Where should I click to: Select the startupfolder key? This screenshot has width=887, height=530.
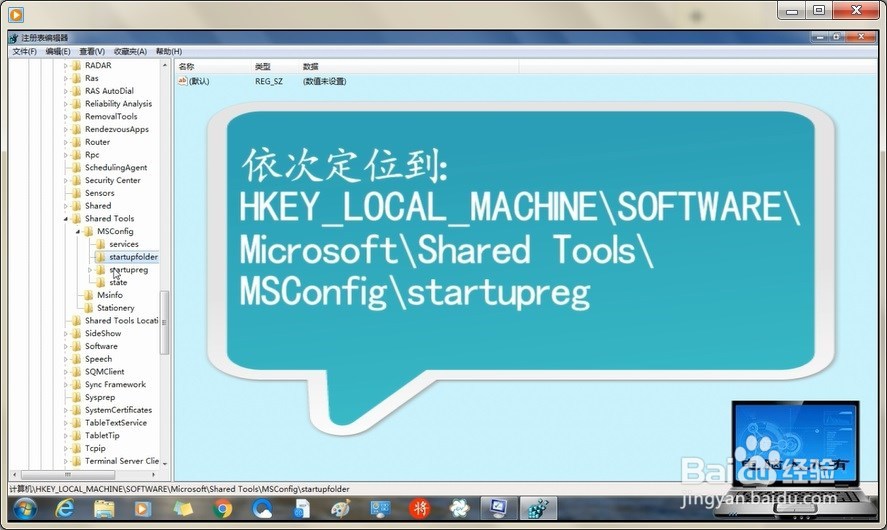[134, 257]
